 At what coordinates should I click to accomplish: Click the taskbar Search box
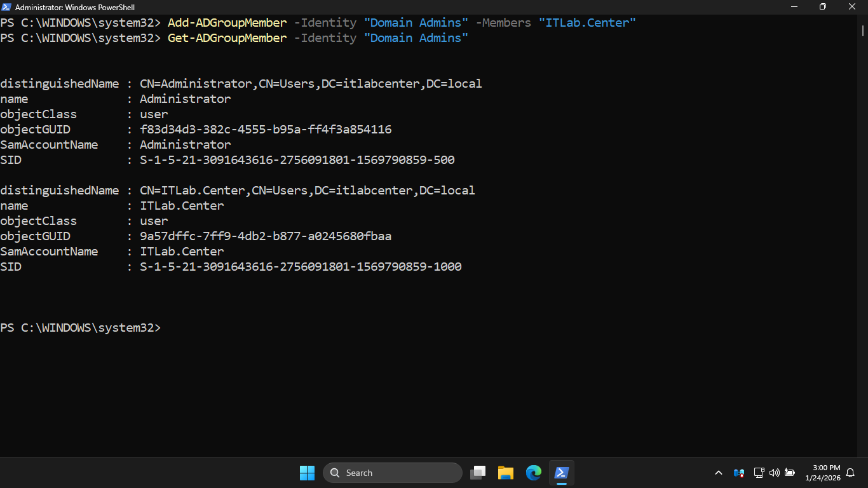393,473
